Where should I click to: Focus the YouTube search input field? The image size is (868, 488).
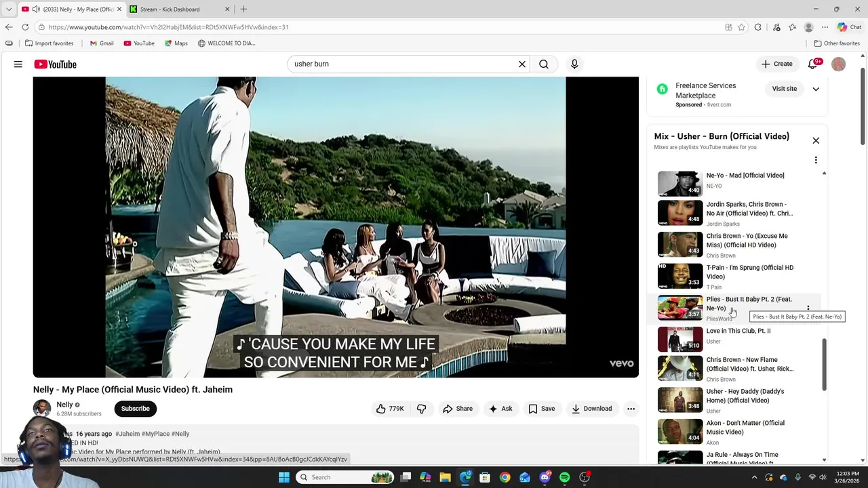coord(403,64)
